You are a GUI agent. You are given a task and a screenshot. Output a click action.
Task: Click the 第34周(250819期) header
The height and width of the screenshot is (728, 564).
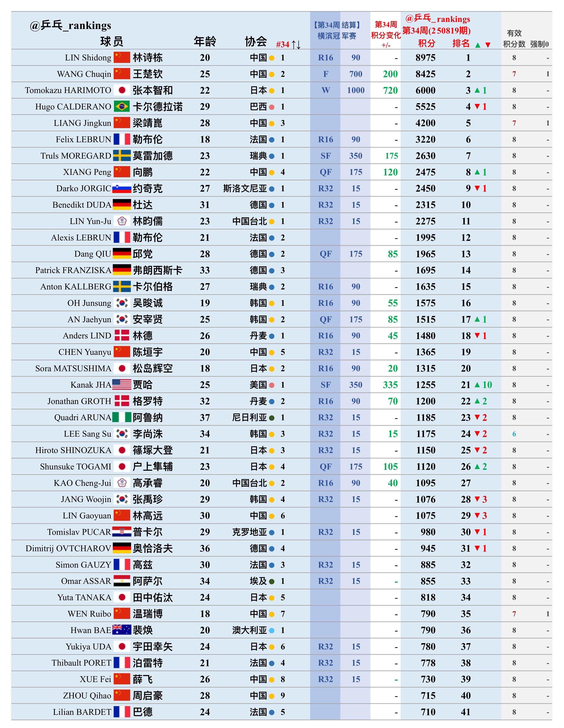[x=436, y=31]
